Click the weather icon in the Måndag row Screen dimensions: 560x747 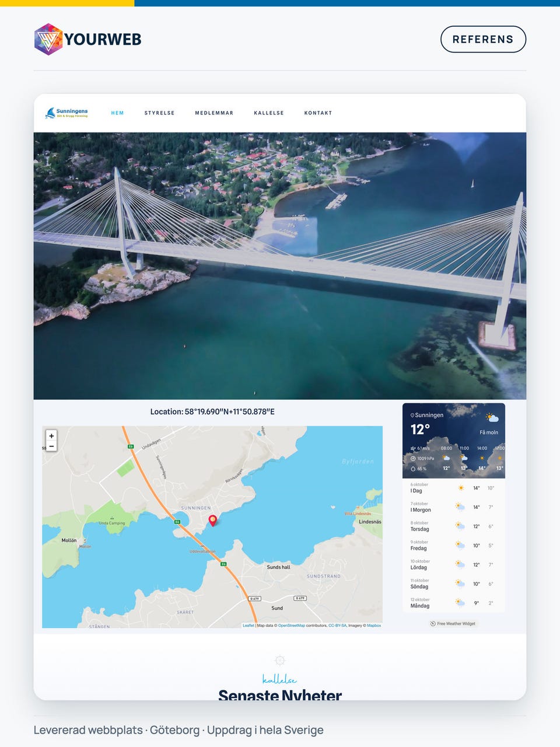[x=460, y=603]
